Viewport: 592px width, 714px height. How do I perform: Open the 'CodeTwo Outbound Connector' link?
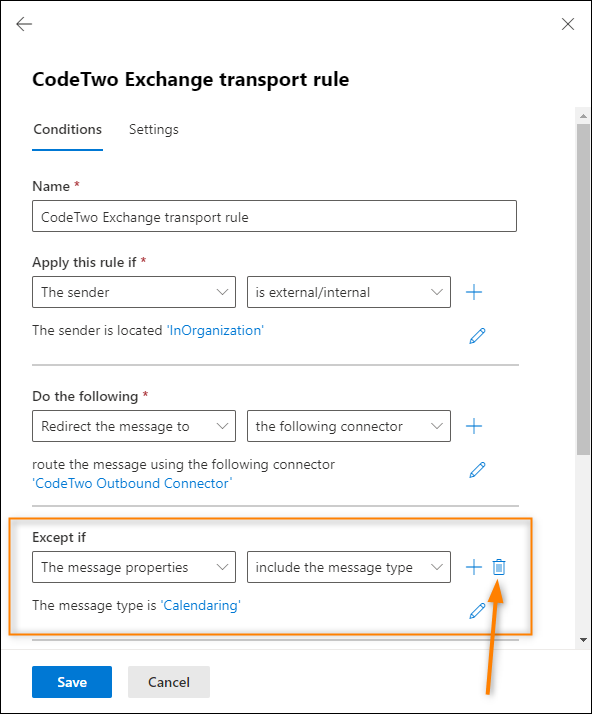tap(132, 483)
